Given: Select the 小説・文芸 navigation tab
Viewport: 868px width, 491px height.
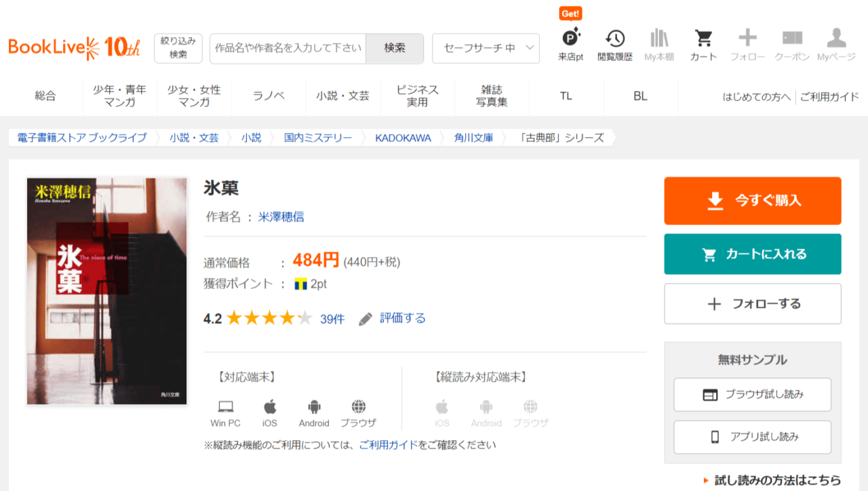Looking at the screenshot, I should point(342,96).
